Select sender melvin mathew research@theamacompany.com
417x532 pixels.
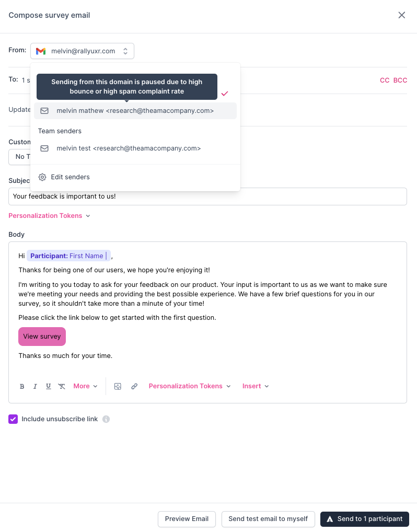click(x=135, y=111)
